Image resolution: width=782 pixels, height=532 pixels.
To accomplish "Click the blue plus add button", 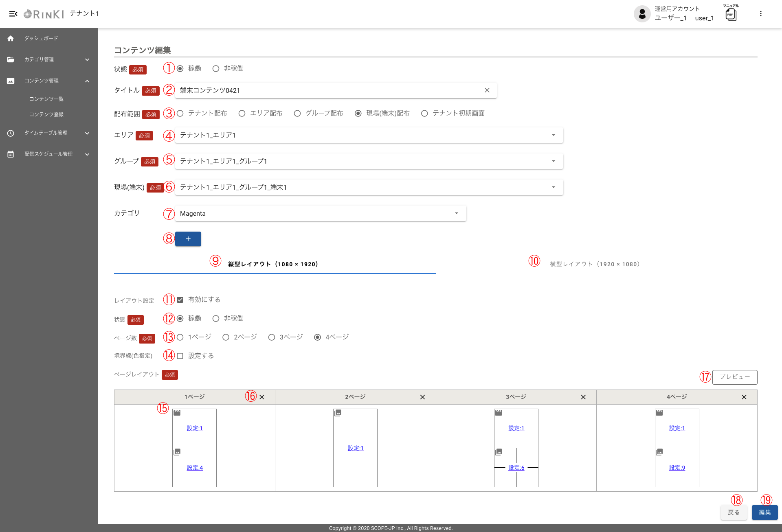I will [188, 239].
